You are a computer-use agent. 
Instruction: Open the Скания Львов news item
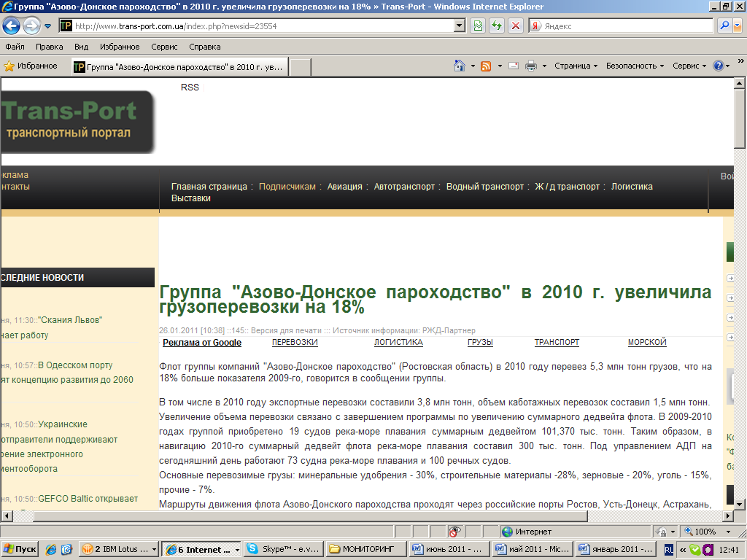(70, 320)
